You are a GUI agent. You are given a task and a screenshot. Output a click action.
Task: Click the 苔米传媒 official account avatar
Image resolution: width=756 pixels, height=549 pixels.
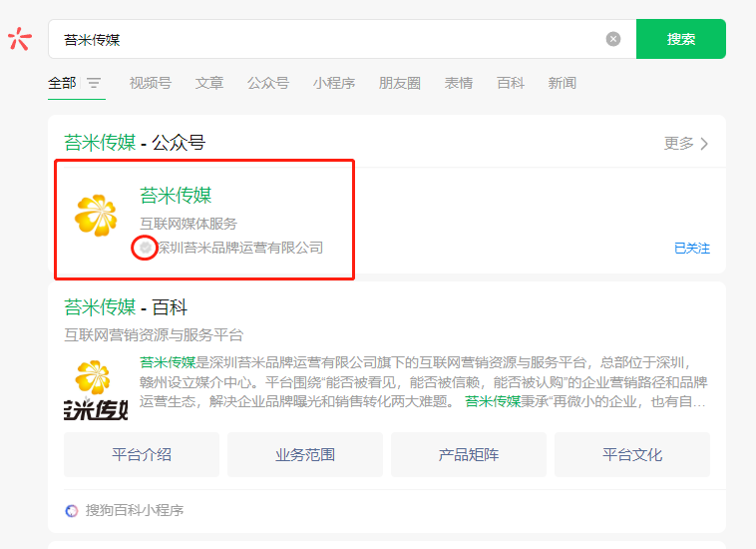pos(97,216)
